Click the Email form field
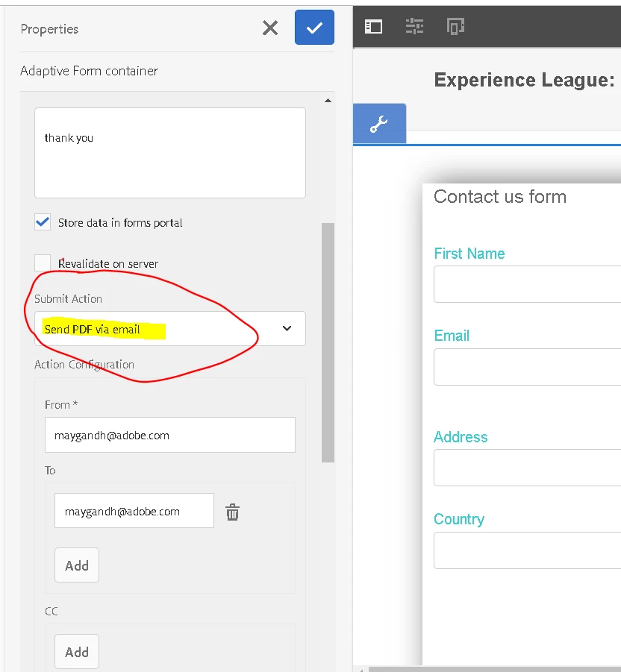The height and width of the screenshot is (672, 621). (528, 367)
